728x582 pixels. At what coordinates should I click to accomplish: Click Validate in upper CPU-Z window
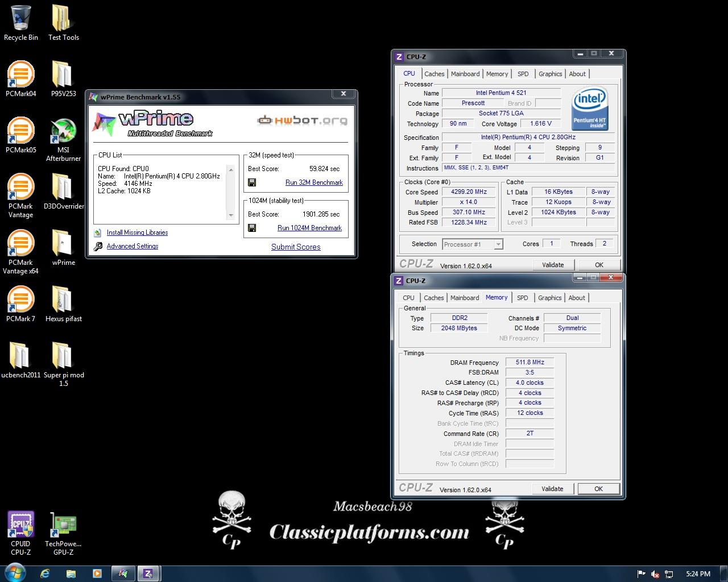[553, 265]
